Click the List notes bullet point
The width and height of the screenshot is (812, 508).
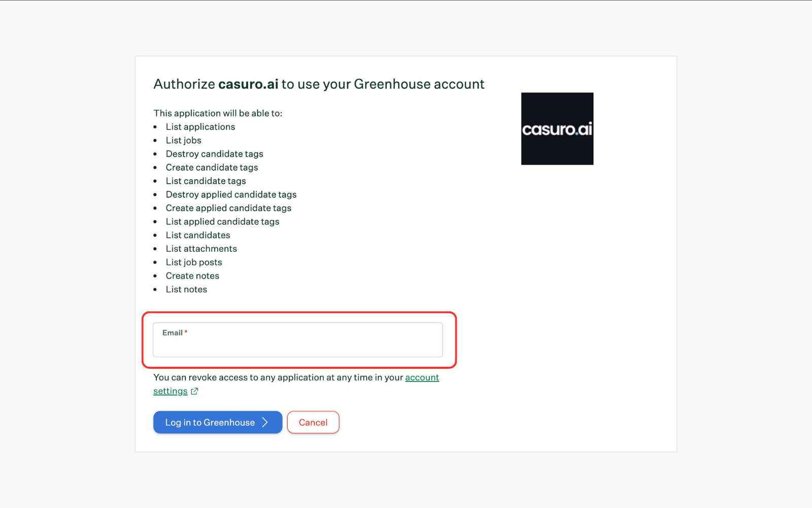tap(186, 289)
